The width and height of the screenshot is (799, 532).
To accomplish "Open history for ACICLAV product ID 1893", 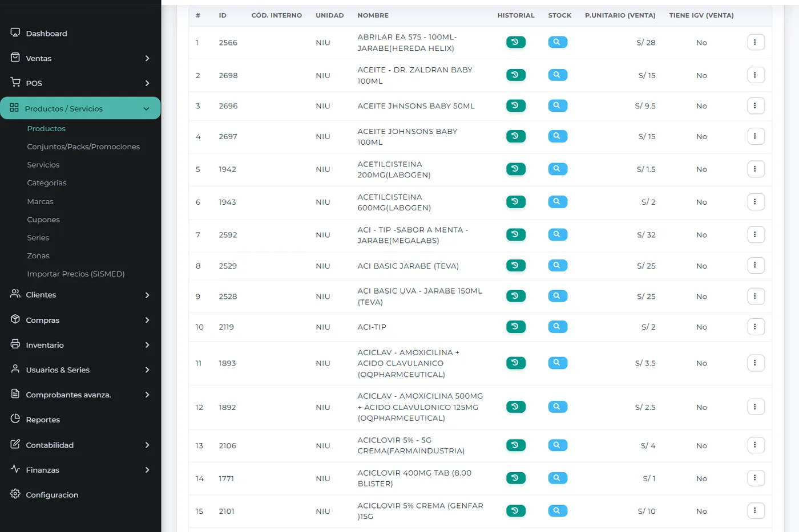I will [x=515, y=363].
